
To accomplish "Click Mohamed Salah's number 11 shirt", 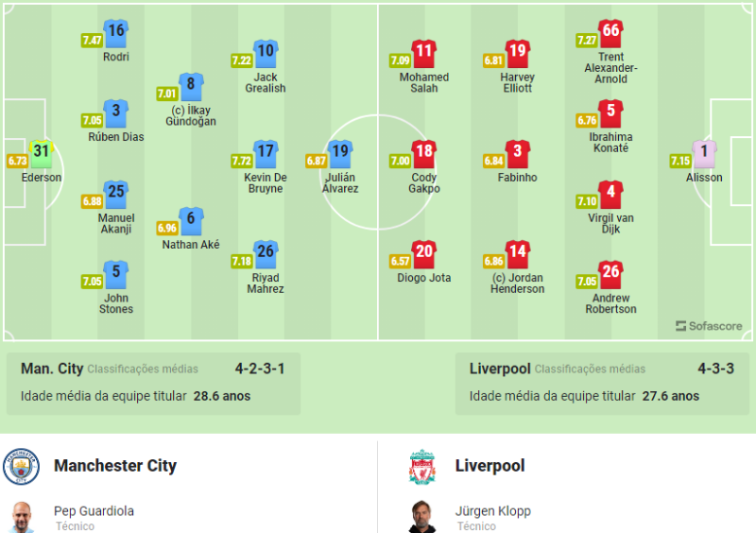I will click(424, 54).
